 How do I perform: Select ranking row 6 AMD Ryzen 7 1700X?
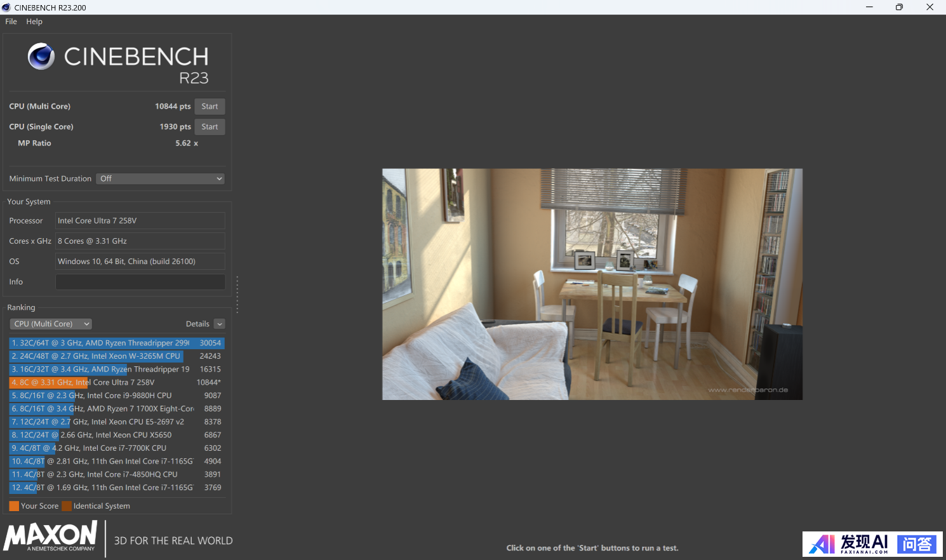tap(117, 409)
